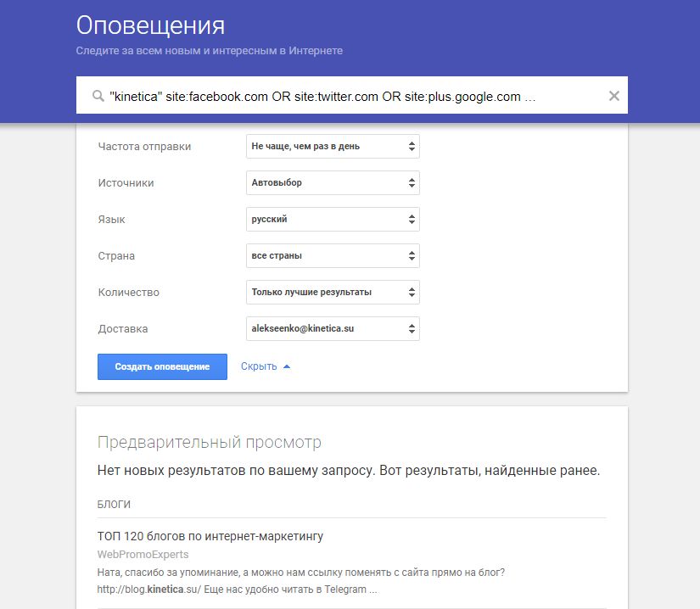Viewport: 700px width, 609px height.
Task: Select the Доставка email dropdown
Action: tap(333, 329)
